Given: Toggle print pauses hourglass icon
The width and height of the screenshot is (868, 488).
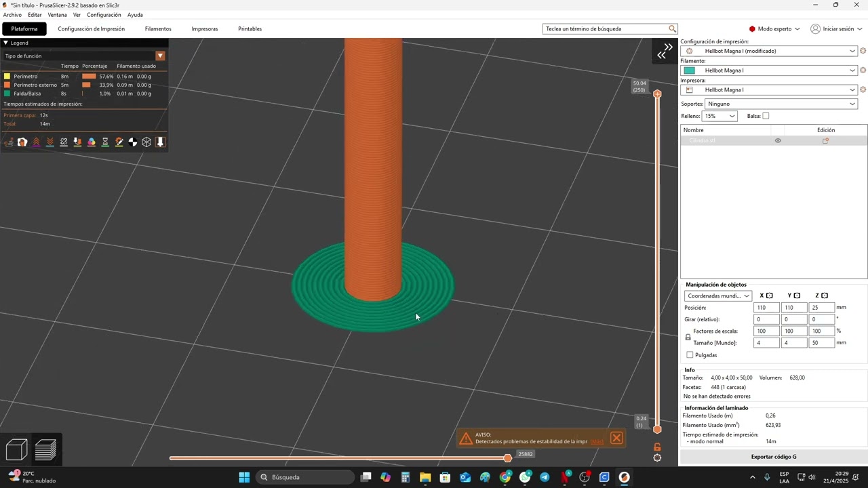Looking at the screenshot, I should click(105, 142).
